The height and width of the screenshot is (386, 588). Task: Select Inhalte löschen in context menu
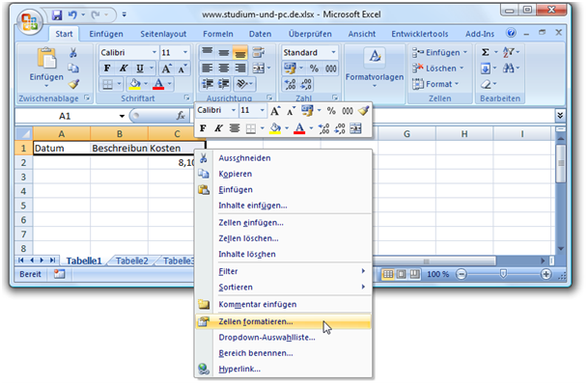284,254
